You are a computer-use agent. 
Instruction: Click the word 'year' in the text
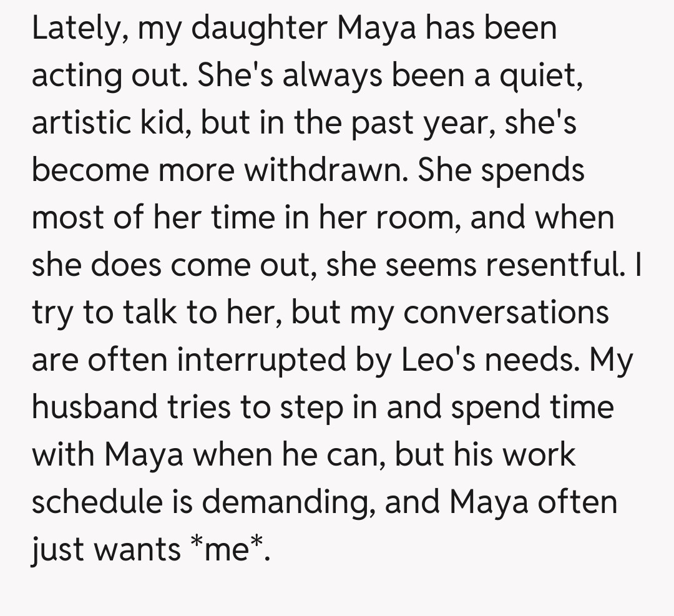(459, 123)
